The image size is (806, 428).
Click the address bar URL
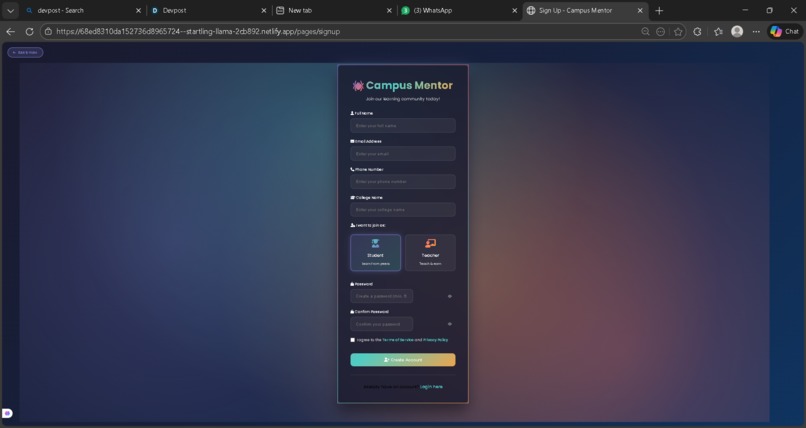[x=198, y=31]
